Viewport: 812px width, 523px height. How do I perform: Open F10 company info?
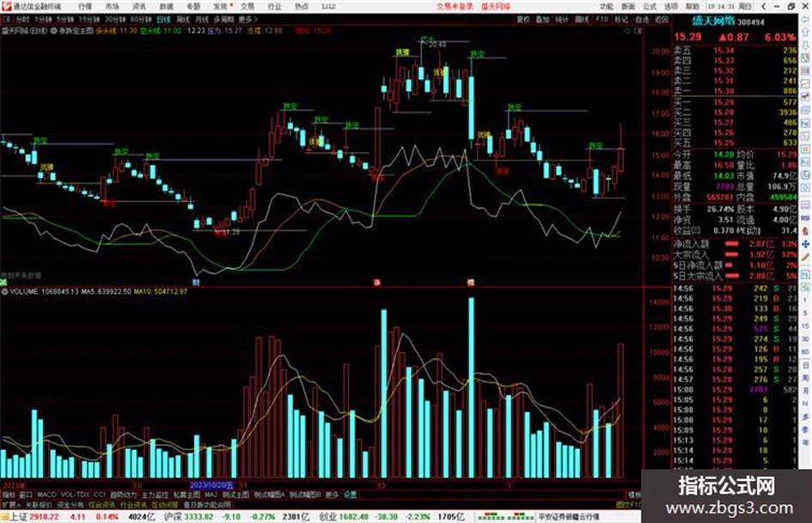(601, 19)
